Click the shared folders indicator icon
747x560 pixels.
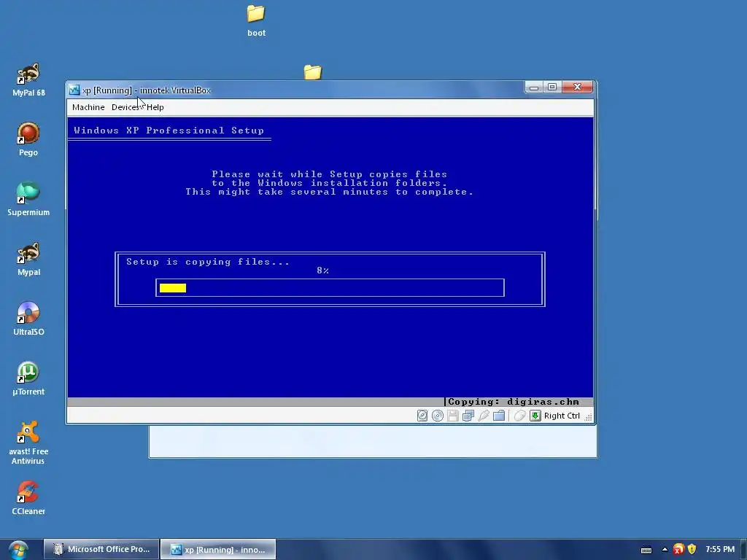point(499,416)
